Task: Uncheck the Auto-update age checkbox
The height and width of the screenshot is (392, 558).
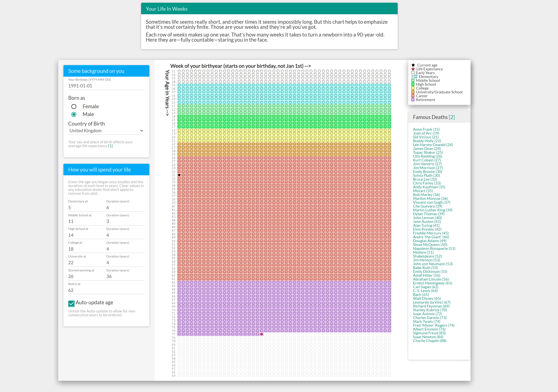Action: point(71,303)
